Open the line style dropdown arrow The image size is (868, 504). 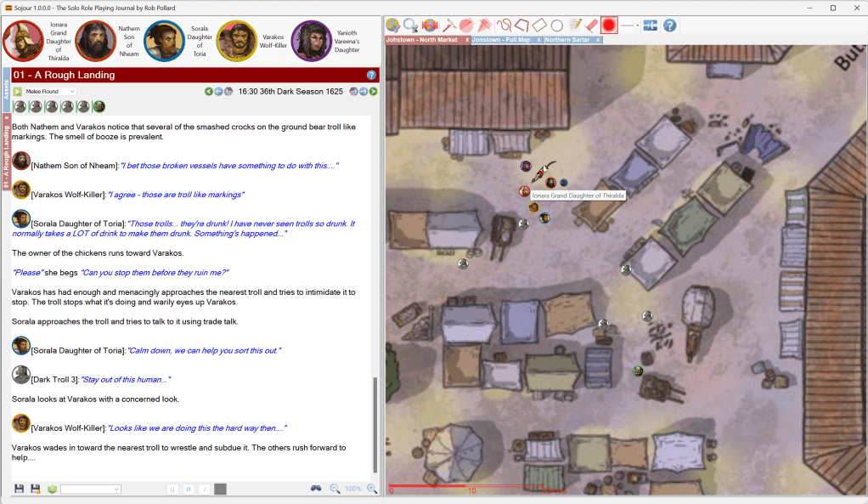click(x=637, y=25)
